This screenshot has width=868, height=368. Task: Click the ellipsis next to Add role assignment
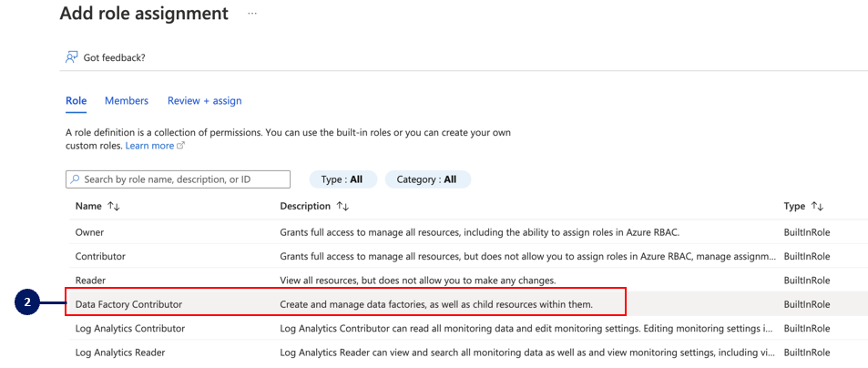click(x=252, y=15)
